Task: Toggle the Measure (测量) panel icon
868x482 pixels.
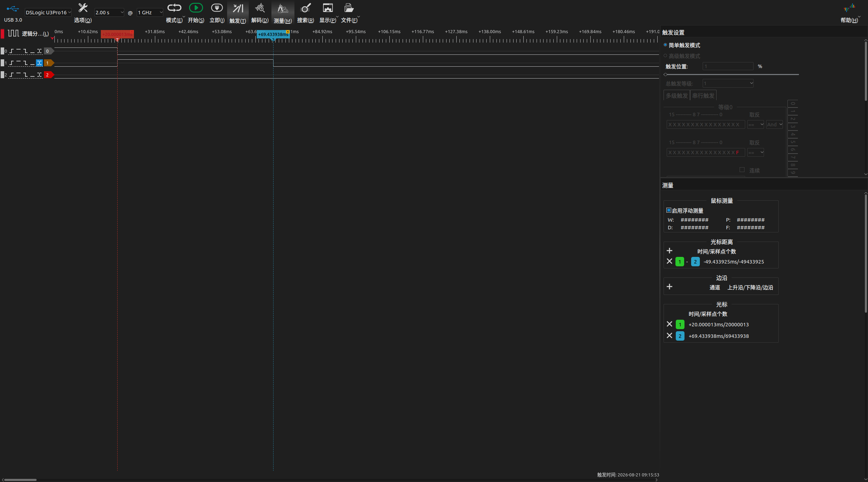Action: (x=283, y=8)
